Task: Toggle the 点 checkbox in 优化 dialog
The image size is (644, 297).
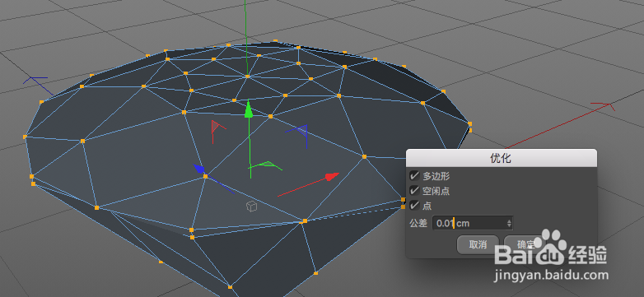Action: [x=414, y=205]
